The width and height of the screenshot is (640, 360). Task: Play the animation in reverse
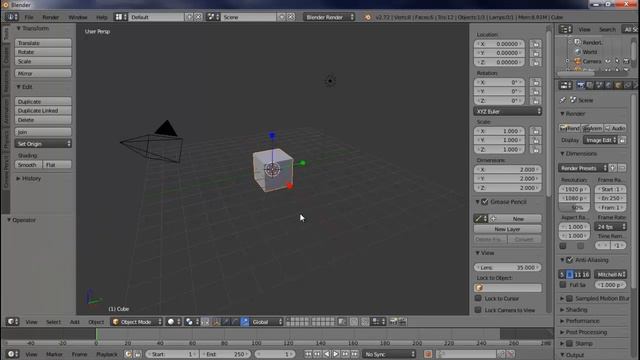(x=327, y=354)
